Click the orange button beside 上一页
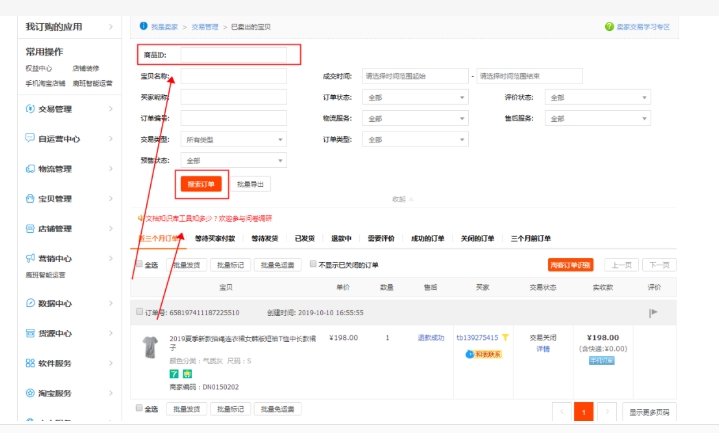This screenshot has height=433, width=719. coord(570,265)
